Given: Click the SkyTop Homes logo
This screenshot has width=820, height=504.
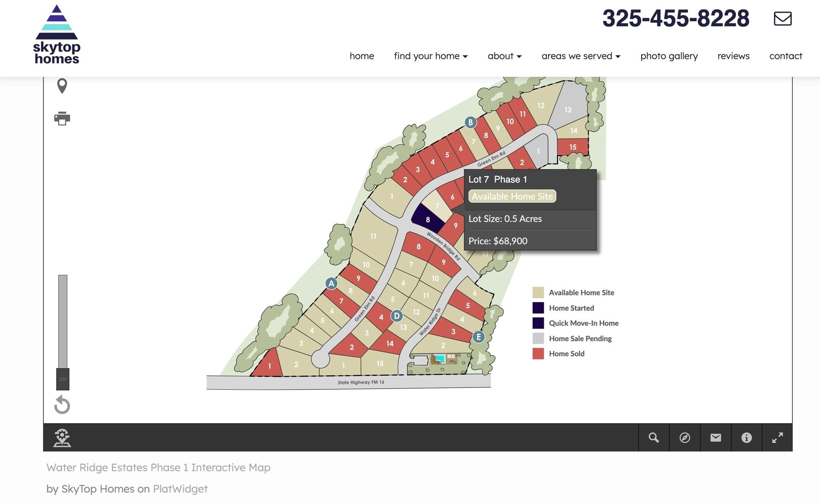Looking at the screenshot, I should tap(57, 35).
